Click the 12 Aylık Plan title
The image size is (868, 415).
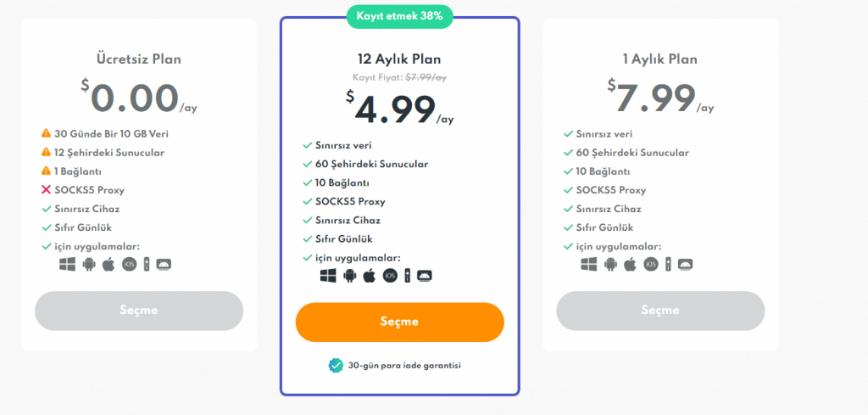400,59
